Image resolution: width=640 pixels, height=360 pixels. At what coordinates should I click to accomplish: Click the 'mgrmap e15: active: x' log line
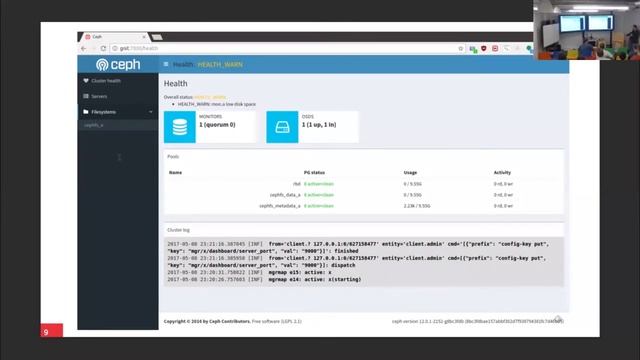(249, 272)
